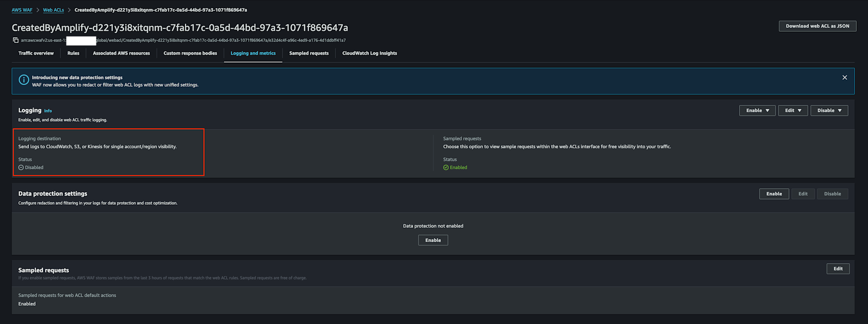Dismiss the data protection info banner
Image resolution: width=868 pixels, height=324 pixels.
pos(844,78)
